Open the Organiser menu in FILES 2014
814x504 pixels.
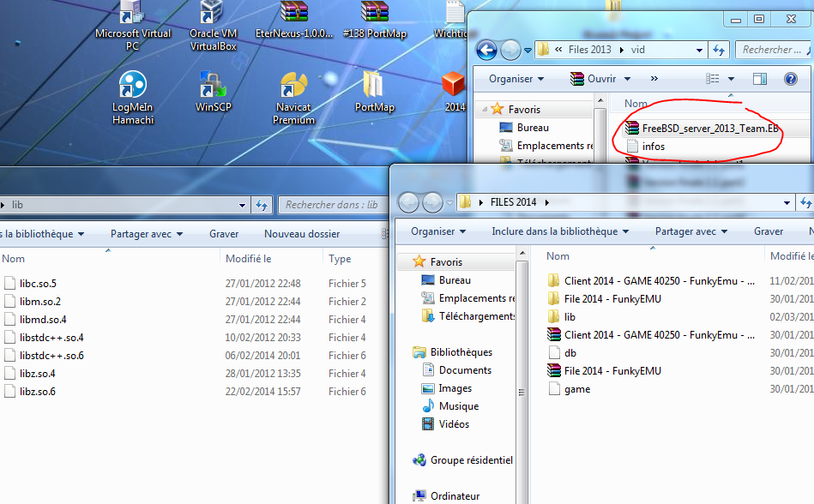coord(438,231)
